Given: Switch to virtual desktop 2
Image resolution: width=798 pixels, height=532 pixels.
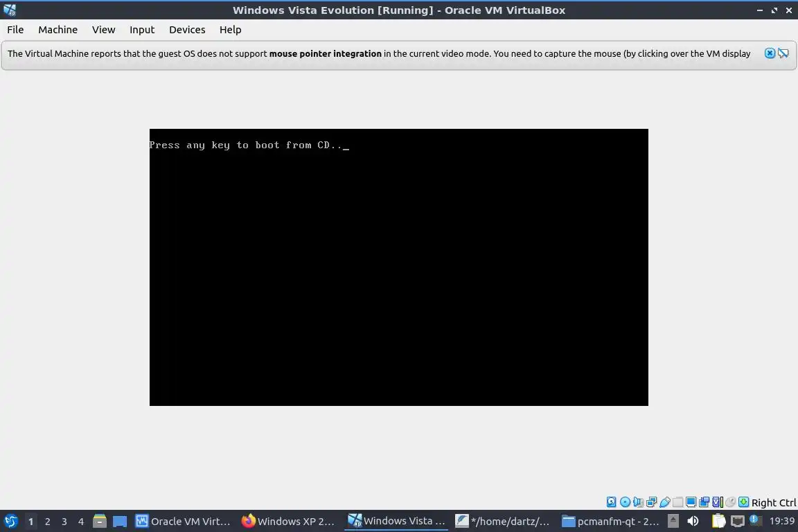Looking at the screenshot, I should point(47,522).
